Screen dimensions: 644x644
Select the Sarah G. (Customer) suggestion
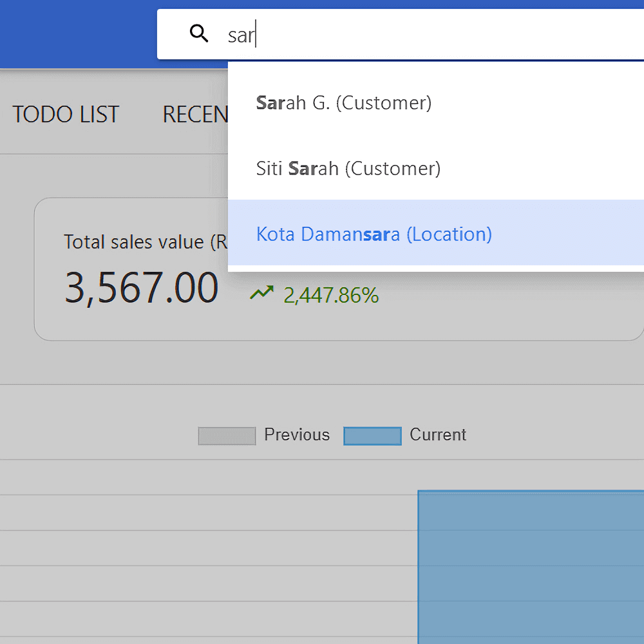[x=344, y=102]
